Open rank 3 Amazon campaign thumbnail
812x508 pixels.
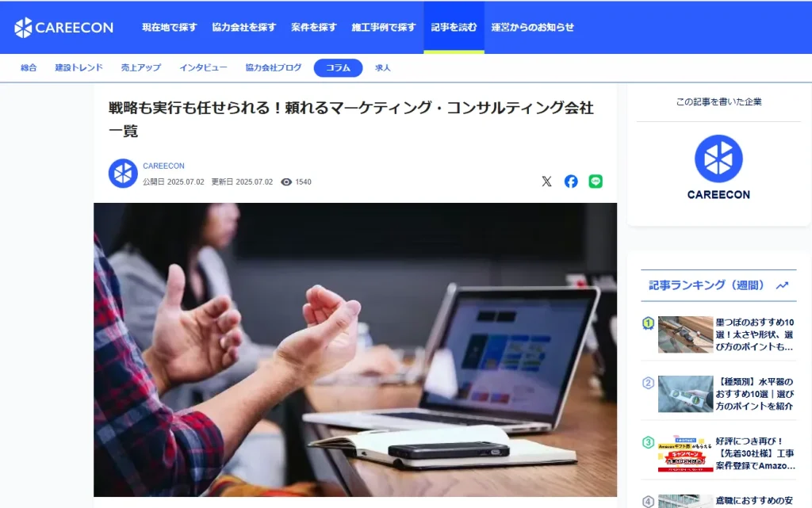tap(685, 453)
